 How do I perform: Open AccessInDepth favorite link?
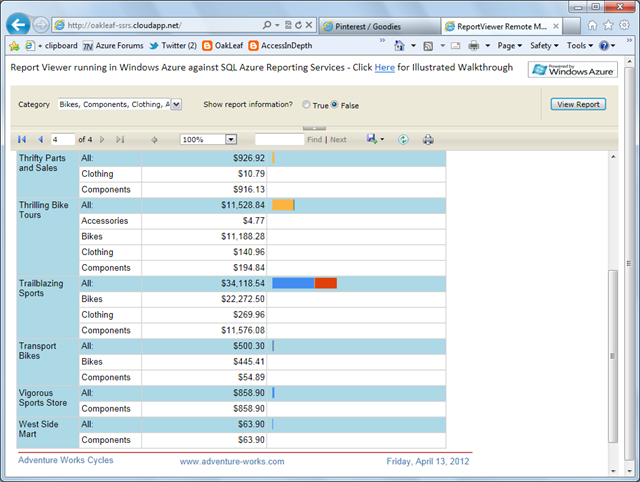(280, 46)
